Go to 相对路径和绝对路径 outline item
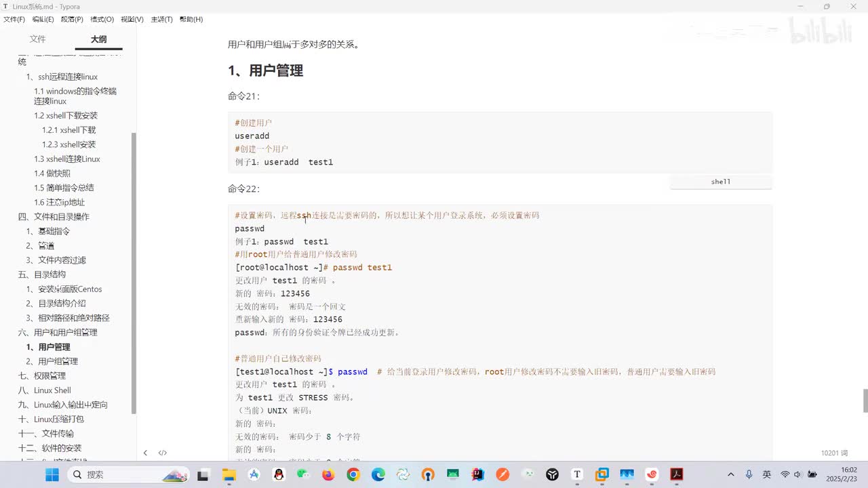 pos(68,318)
